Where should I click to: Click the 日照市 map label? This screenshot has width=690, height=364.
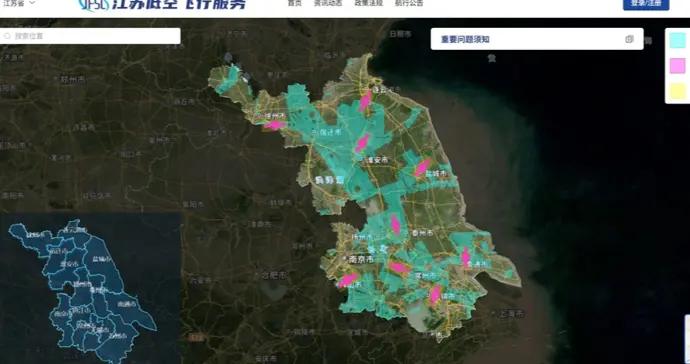401,34
